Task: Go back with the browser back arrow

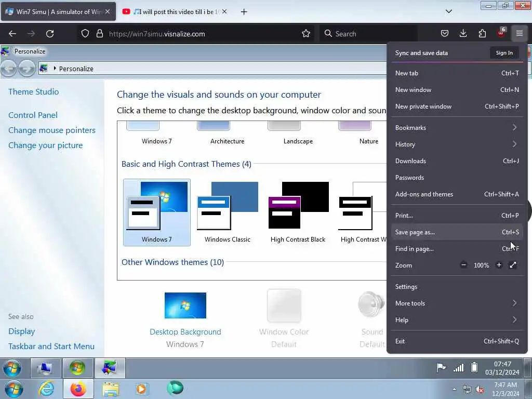Action: (12, 33)
